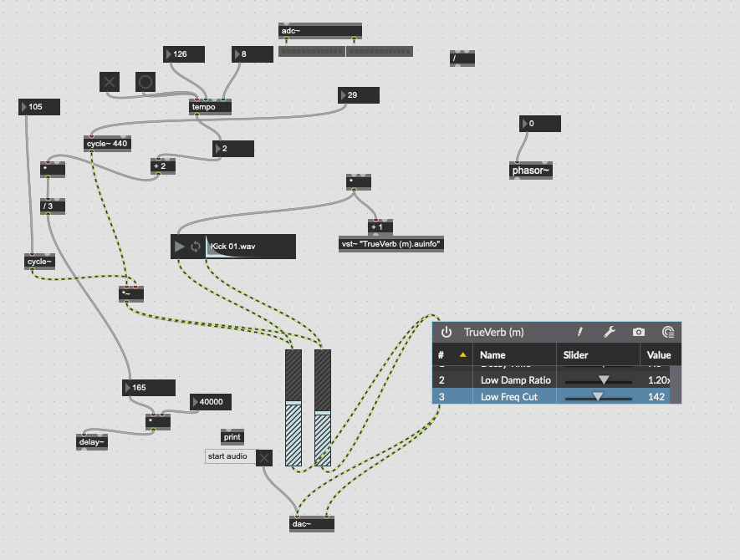The height and width of the screenshot is (560, 740).
Task: Click the Kick 01.wav waveform display
Action: pos(250,247)
